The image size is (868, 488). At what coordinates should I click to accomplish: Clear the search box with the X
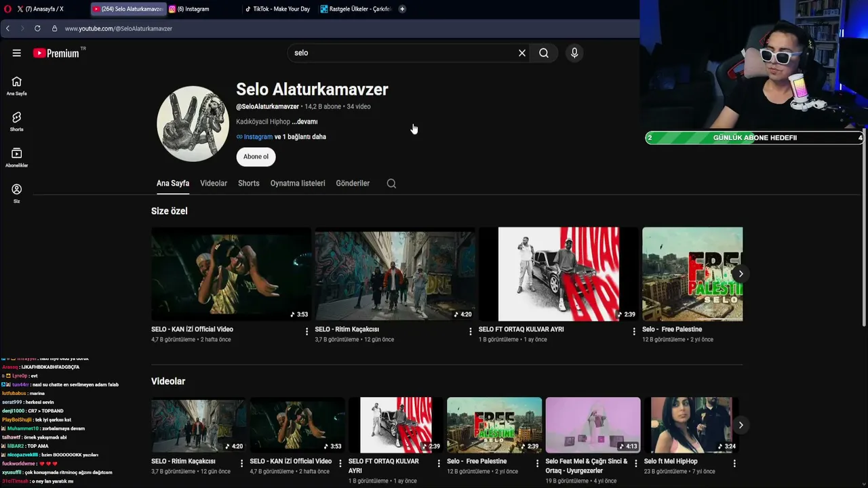522,53
